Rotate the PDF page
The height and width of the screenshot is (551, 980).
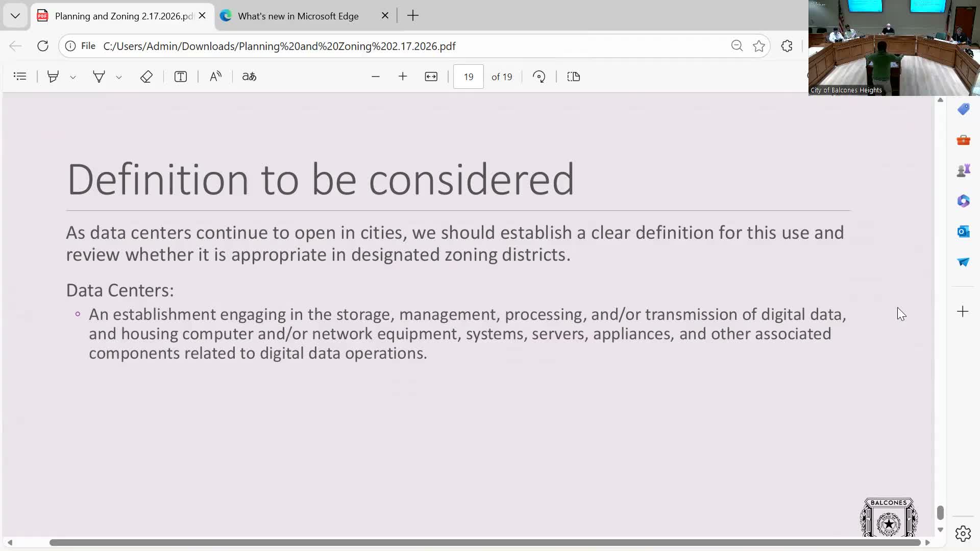pos(539,77)
